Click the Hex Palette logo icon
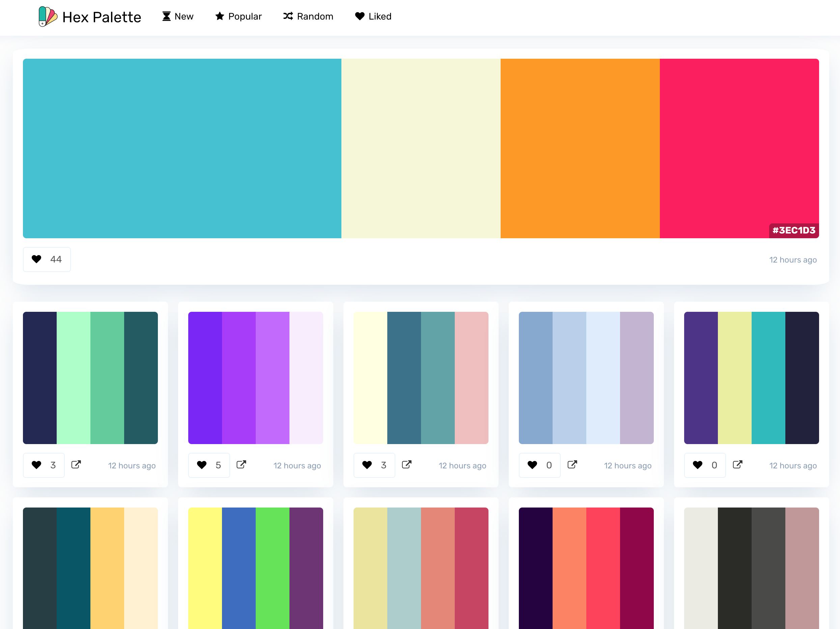This screenshot has height=629, width=840. coord(48,17)
